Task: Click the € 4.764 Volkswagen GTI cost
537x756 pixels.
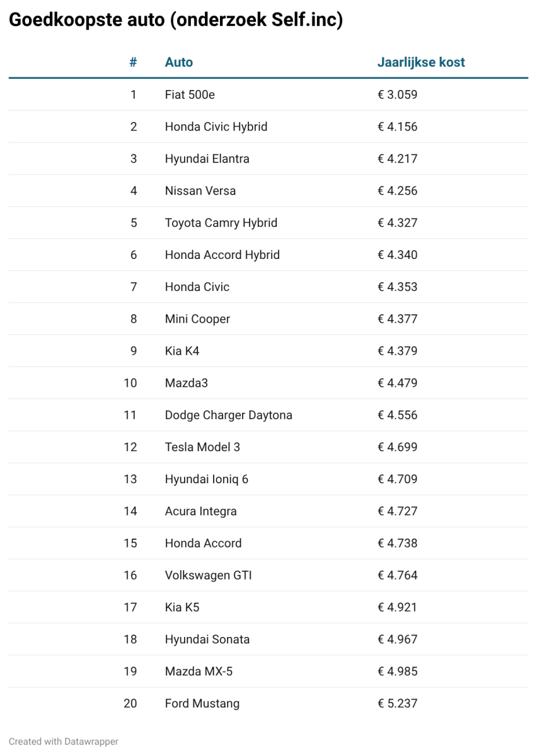Action: pyautogui.click(x=397, y=575)
